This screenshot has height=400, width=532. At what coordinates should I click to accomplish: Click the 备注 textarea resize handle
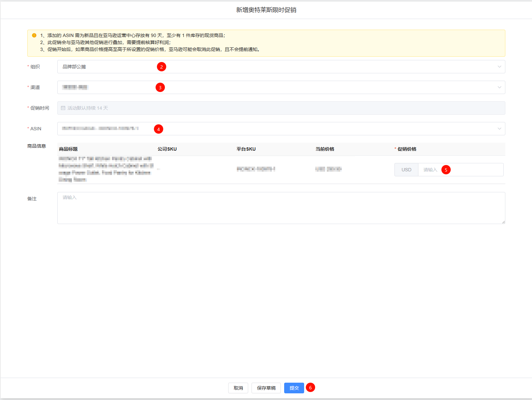click(503, 222)
